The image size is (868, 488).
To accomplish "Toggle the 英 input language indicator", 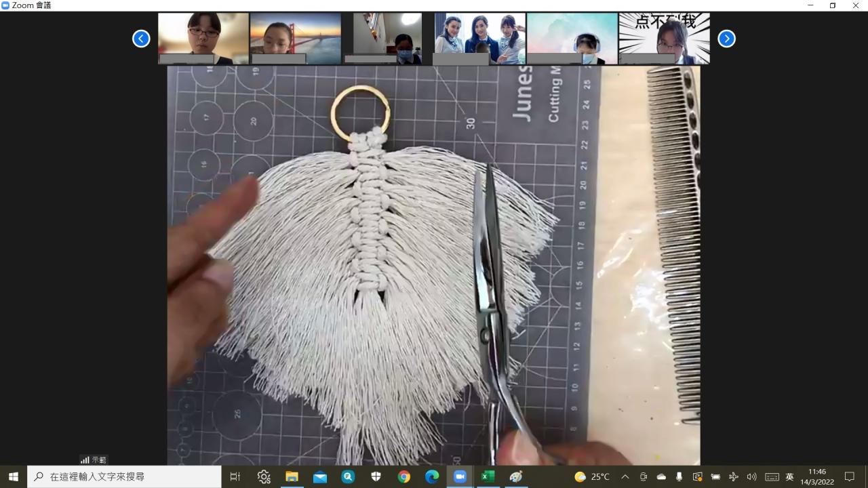I will (789, 476).
